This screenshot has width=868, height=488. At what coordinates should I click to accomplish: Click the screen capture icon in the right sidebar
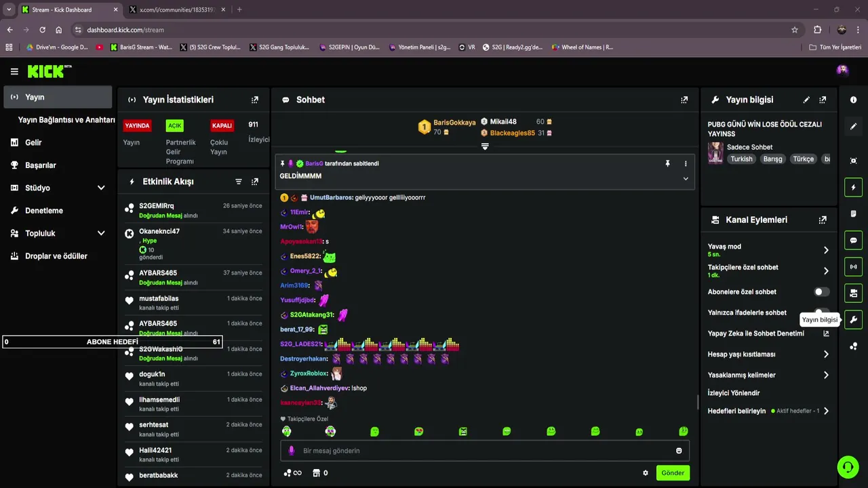coord(853,161)
